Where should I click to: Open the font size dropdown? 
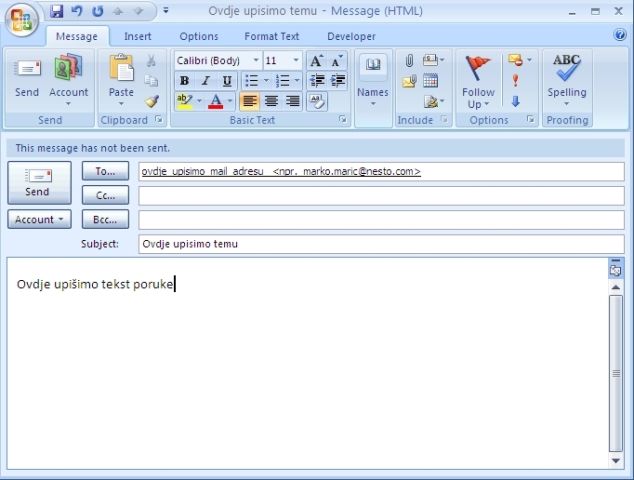tap(295, 61)
